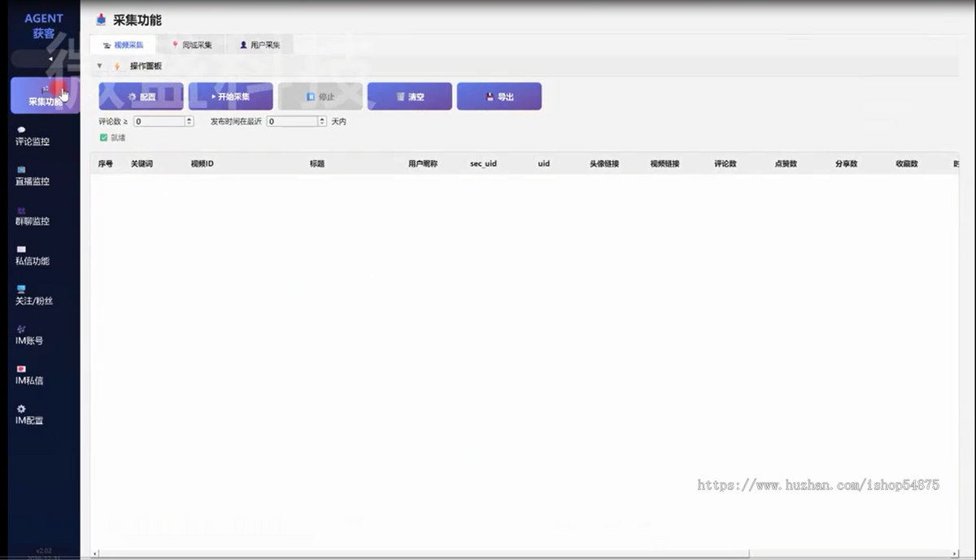Click the 导出 button
Viewport: 976px width, 560px height.
click(x=499, y=97)
